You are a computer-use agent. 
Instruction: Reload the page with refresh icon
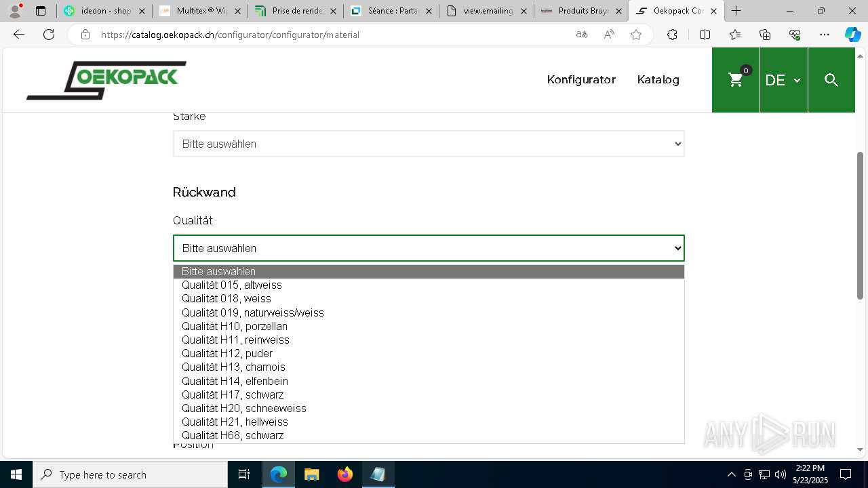pos(49,35)
